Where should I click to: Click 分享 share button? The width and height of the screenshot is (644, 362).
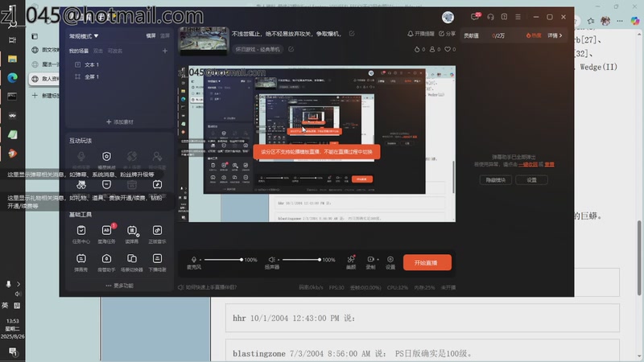tap(448, 34)
